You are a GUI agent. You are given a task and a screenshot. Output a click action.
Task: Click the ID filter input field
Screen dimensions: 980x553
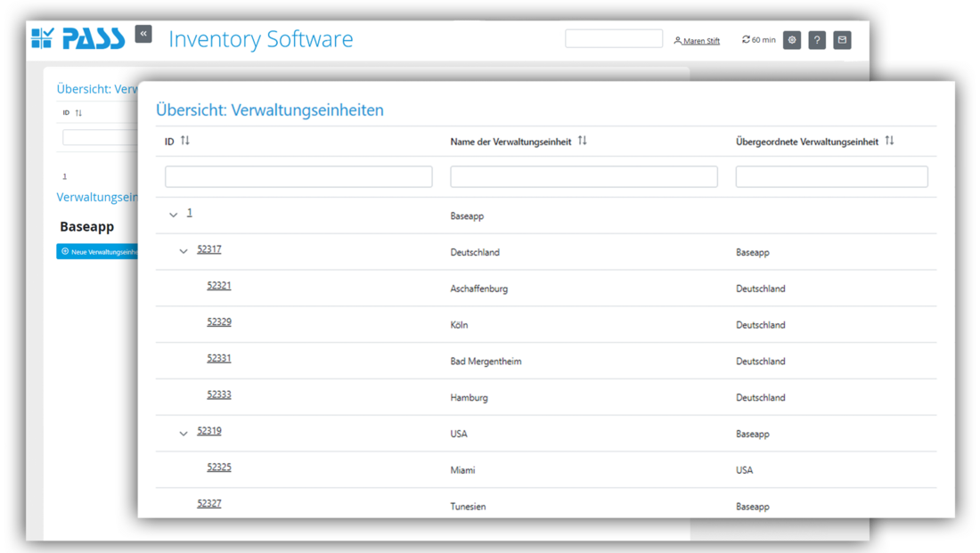tap(298, 176)
